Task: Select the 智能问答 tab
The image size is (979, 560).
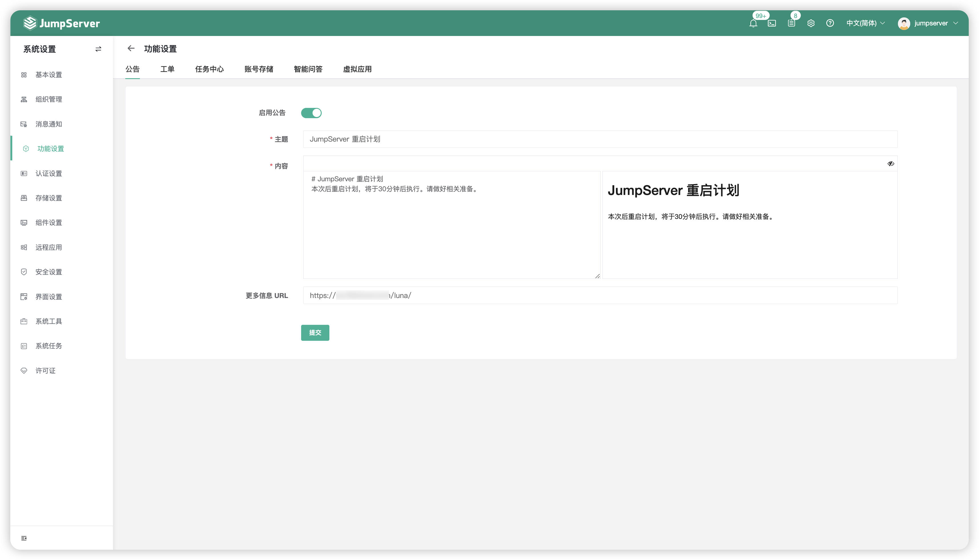Action: click(308, 69)
